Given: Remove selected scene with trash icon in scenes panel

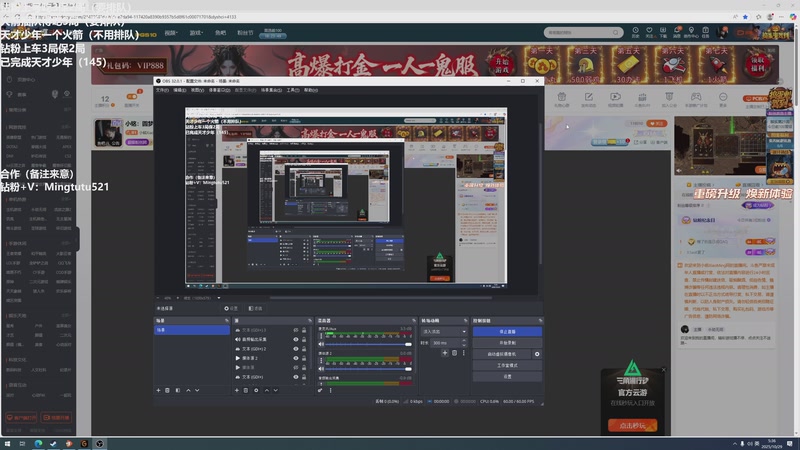Looking at the screenshot, I should click(167, 390).
